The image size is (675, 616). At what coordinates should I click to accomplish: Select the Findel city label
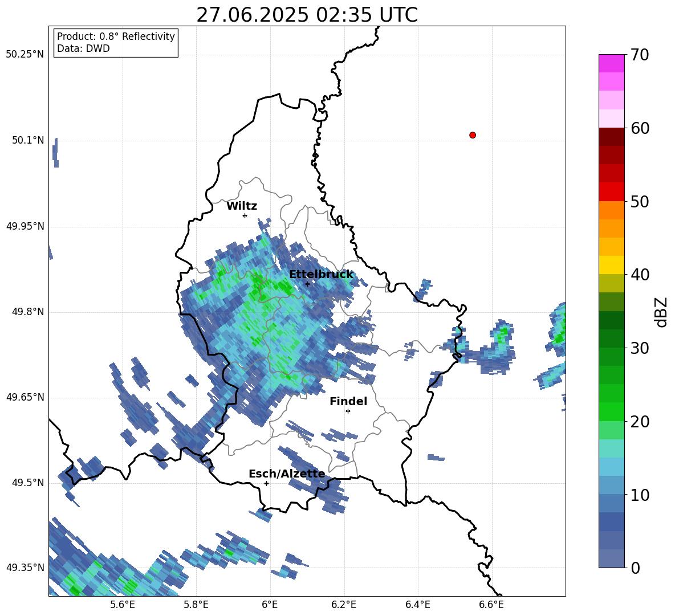tap(348, 402)
